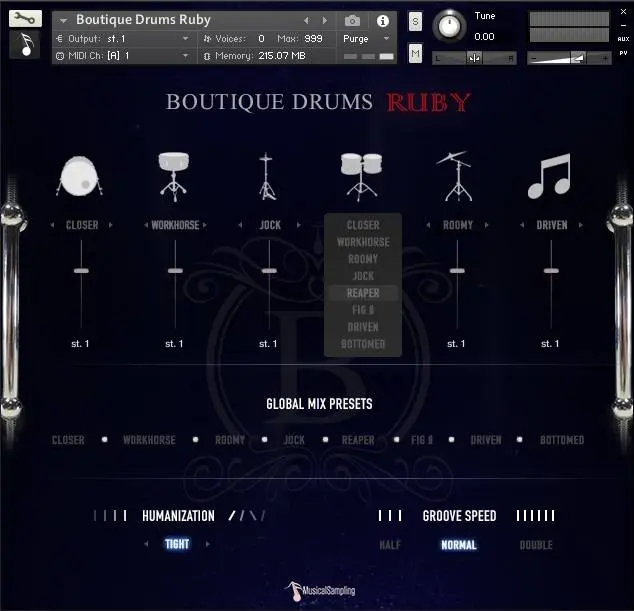634x611 pixels.
Task: Next hi-hat preset right of JOCK
Action: click(x=298, y=225)
